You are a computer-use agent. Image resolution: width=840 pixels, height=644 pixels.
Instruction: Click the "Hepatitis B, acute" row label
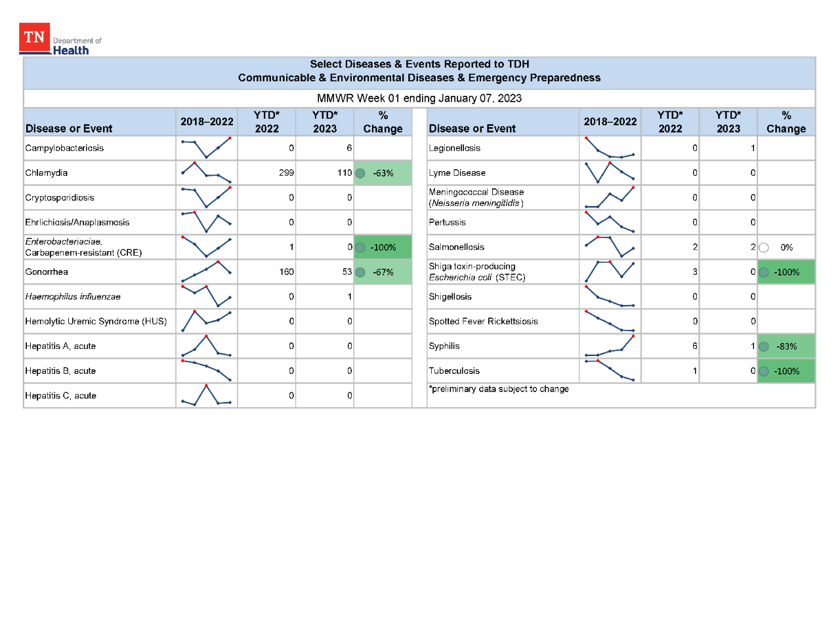coord(60,371)
